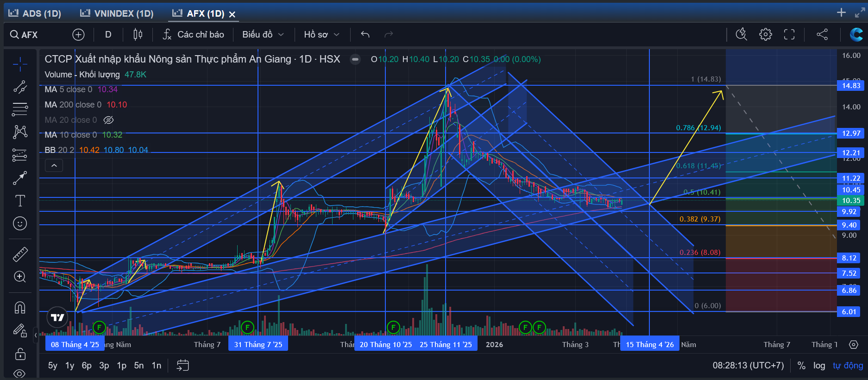Set time range to 3p
The height and width of the screenshot is (380, 868).
pos(104,366)
